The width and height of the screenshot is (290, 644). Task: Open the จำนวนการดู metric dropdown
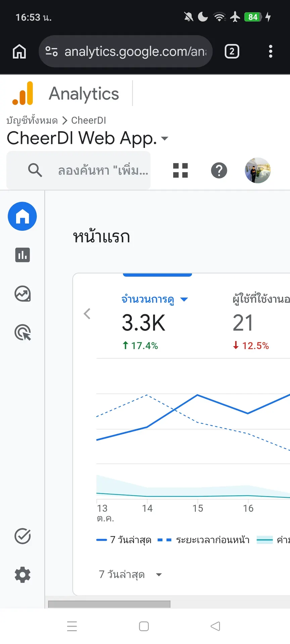[155, 299]
